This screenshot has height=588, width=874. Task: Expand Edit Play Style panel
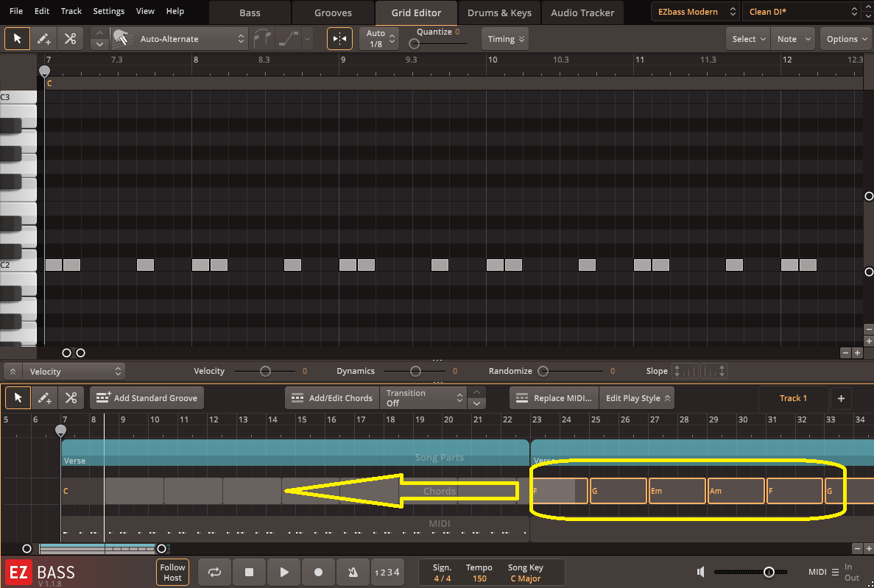point(637,398)
